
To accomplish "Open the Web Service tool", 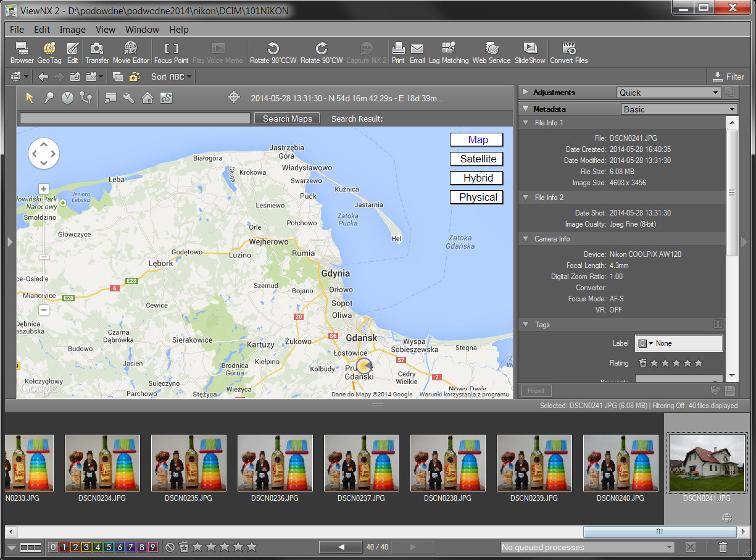I will [492, 52].
